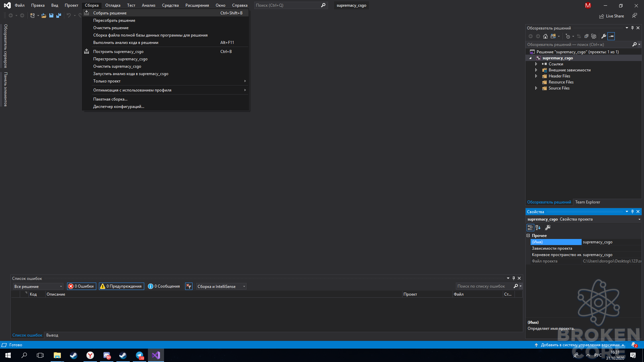The image size is (644, 362).
Task: Click the Live Share button
Action: tap(612, 16)
